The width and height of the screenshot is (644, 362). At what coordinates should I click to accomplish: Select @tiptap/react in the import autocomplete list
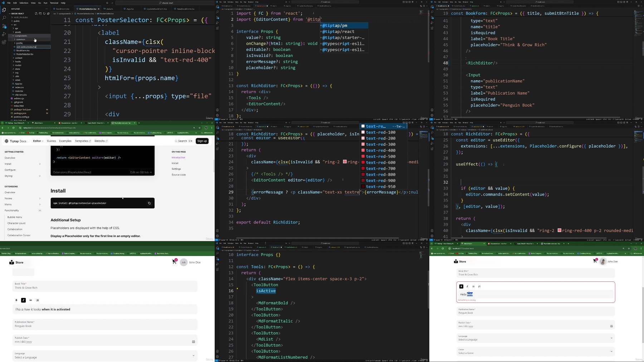tap(344, 32)
